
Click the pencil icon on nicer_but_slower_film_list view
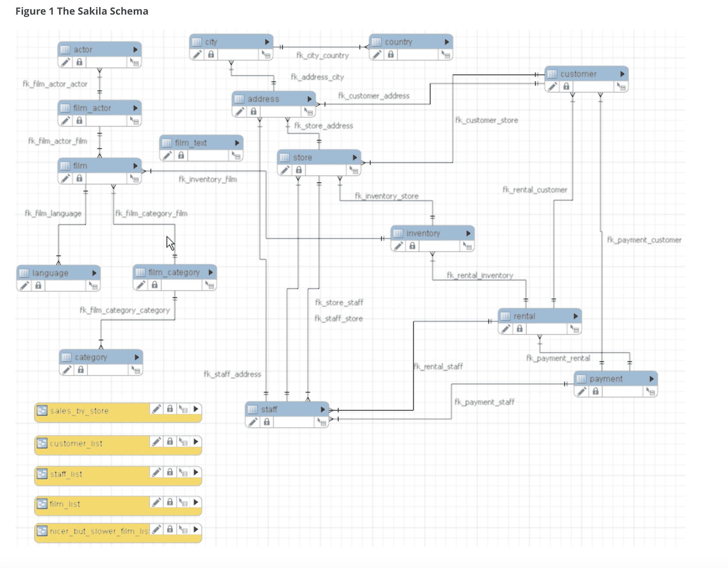point(156,529)
